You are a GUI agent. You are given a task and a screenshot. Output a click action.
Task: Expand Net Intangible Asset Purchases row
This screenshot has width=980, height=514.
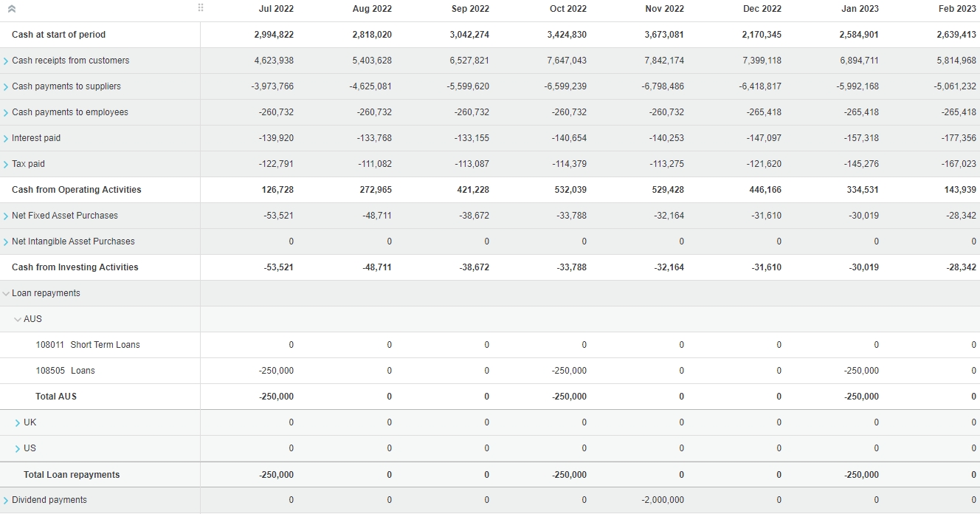pyautogui.click(x=6, y=241)
